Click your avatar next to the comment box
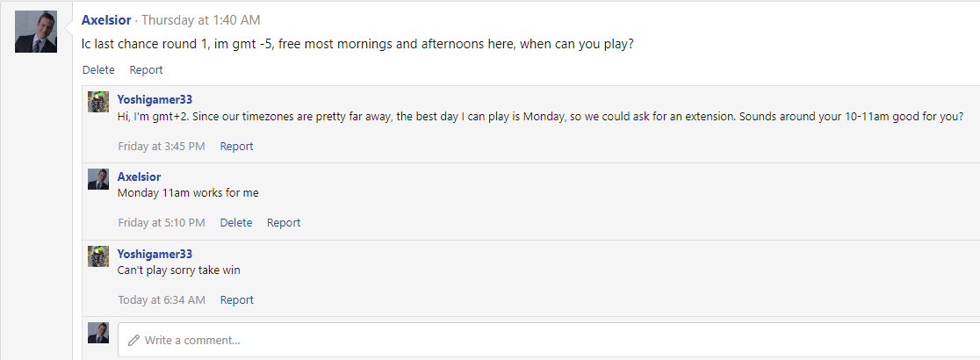Viewport: 980px width, 360px height. (x=98, y=333)
